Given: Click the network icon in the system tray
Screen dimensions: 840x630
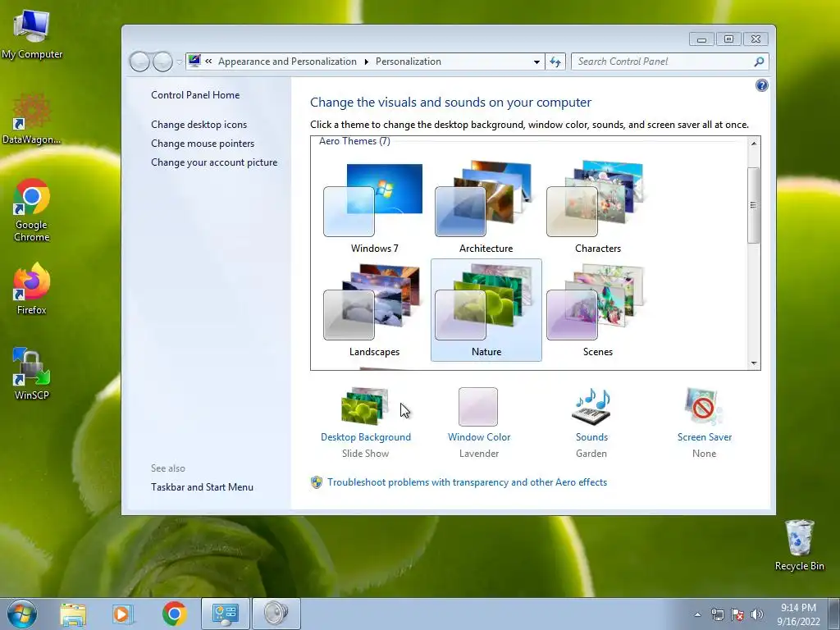Looking at the screenshot, I should (x=717, y=614).
